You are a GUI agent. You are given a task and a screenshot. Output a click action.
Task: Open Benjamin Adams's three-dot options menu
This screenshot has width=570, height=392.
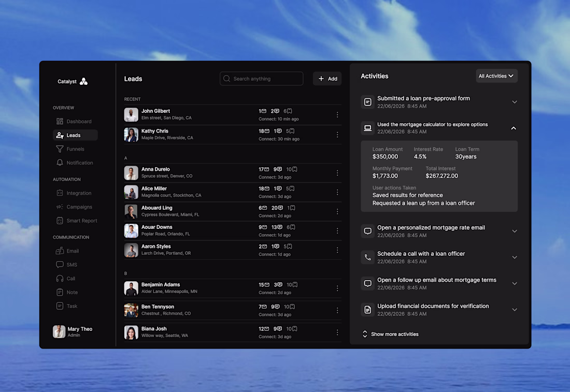[x=337, y=288]
